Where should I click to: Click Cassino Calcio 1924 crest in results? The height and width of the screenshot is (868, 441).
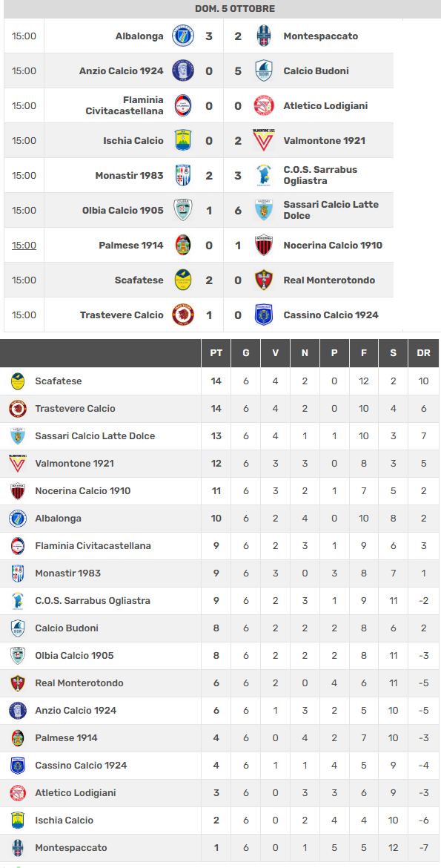(x=264, y=315)
